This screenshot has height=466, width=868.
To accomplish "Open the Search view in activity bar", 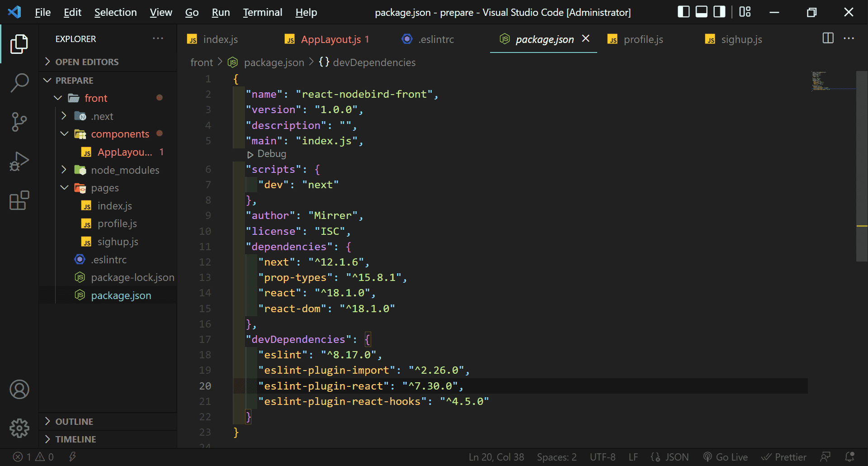I will (19, 83).
